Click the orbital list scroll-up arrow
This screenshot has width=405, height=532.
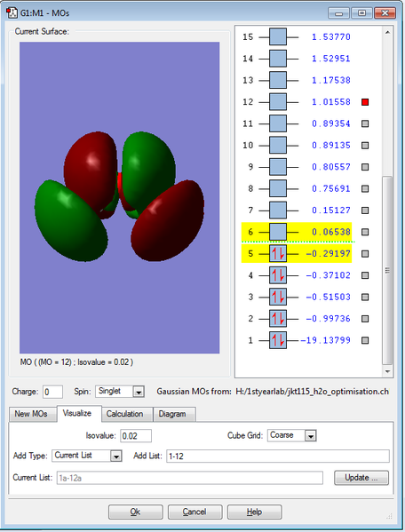point(387,32)
